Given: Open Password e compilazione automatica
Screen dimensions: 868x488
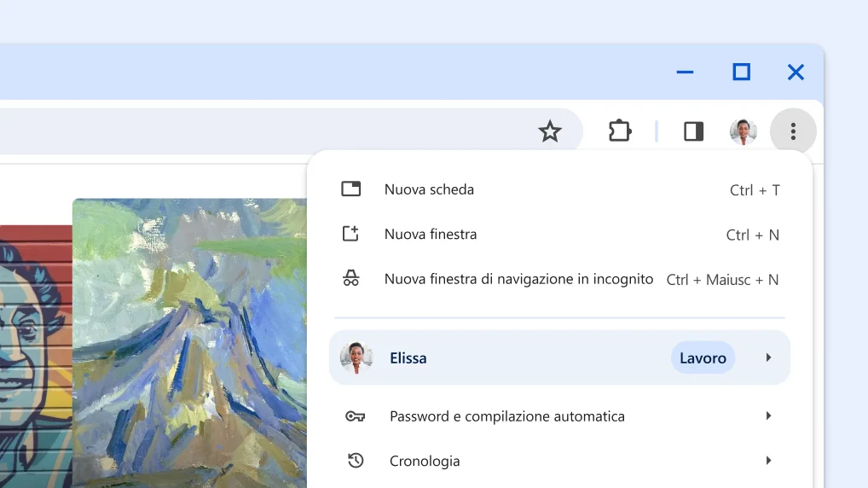Looking at the screenshot, I should pyautogui.click(x=559, y=416).
